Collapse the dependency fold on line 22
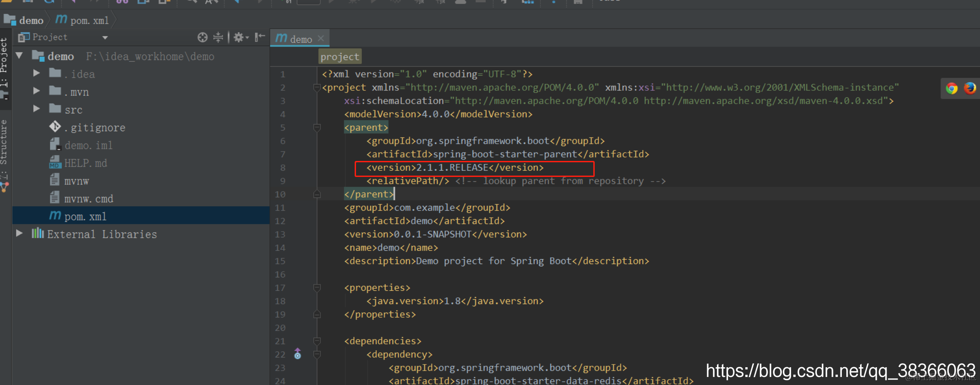The width and height of the screenshot is (980, 385). pyautogui.click(x=317, y=354)
